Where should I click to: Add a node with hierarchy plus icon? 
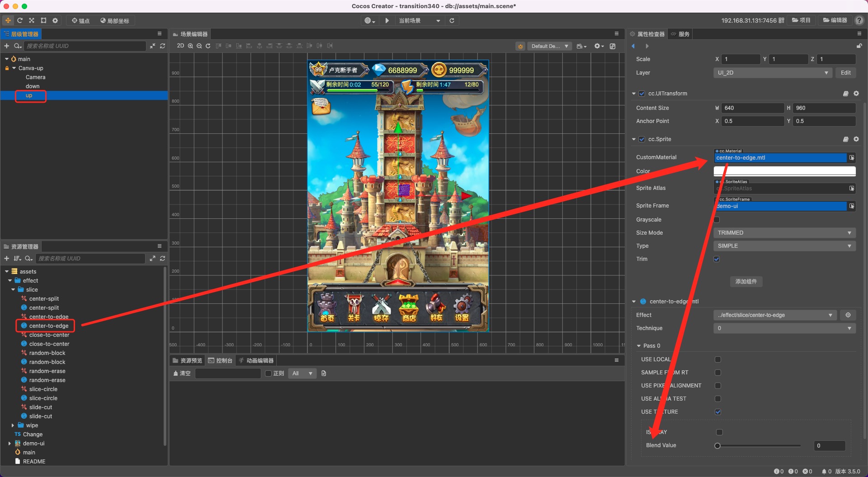(x=6, y=46)
